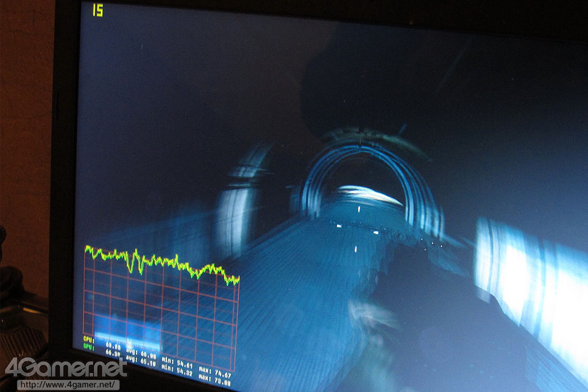Click the green GPU label under graph
This screenshot has height=392, width=588.
(89, 347)
